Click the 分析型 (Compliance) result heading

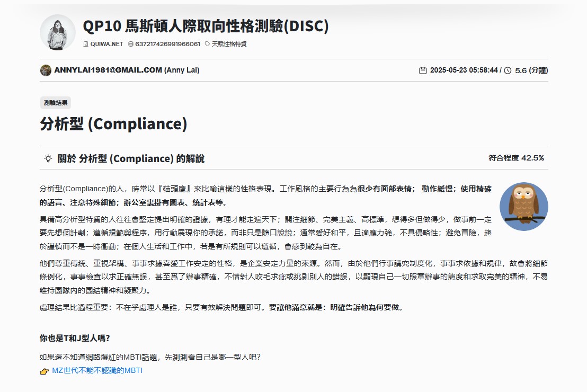(x=113, y=124)
